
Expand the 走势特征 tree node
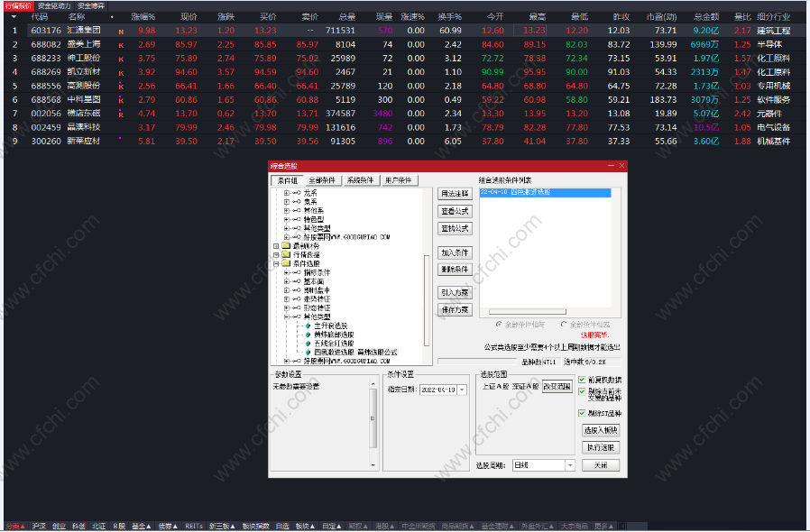coord(287,299)
